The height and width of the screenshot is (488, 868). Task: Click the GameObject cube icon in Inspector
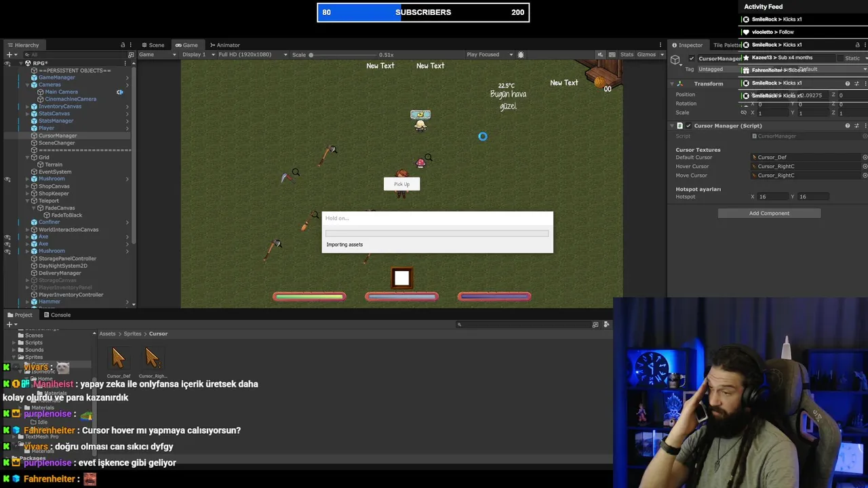(675, 60)
